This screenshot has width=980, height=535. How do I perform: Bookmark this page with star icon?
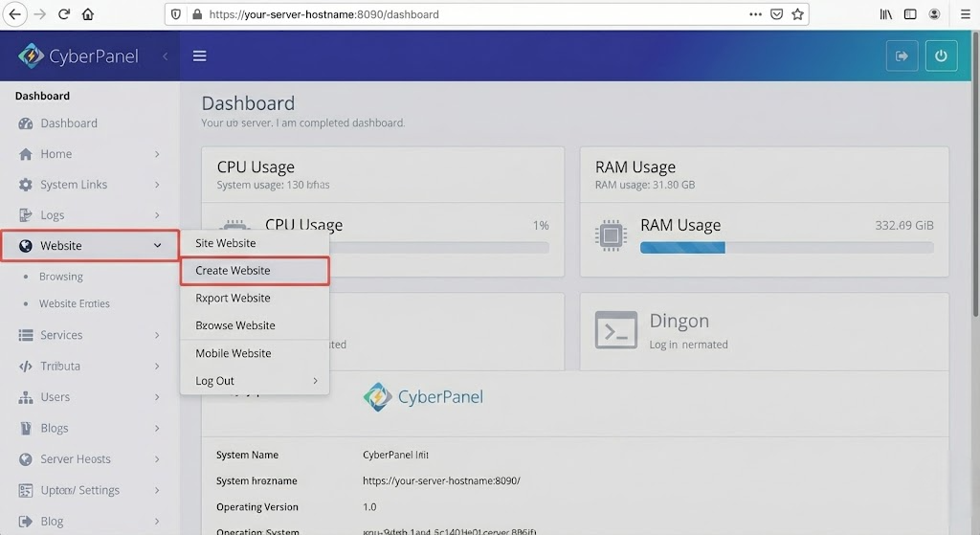(797, 14)
